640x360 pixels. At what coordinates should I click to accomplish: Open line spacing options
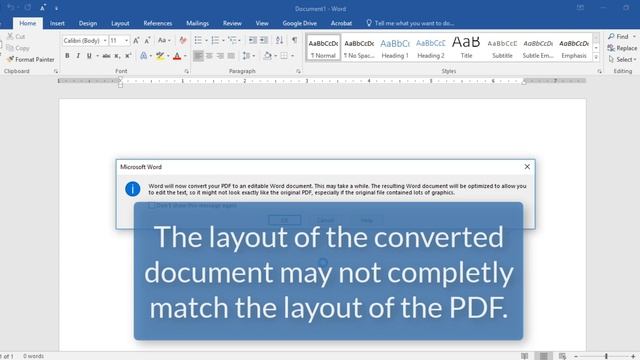pos(248,56)
